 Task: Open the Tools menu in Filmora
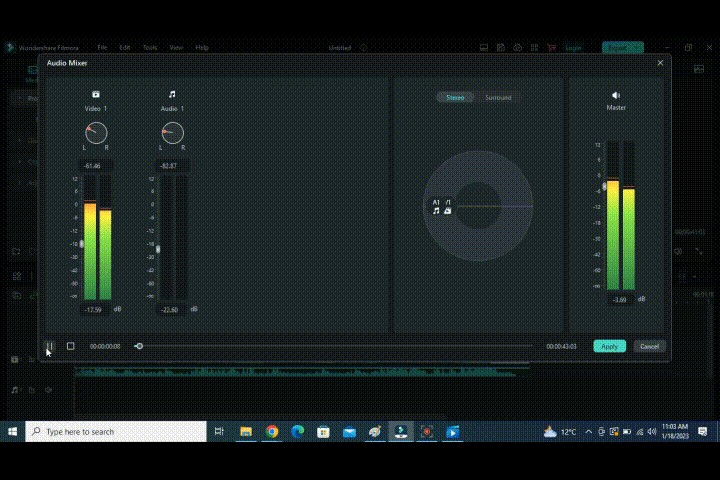pos(150,47)
